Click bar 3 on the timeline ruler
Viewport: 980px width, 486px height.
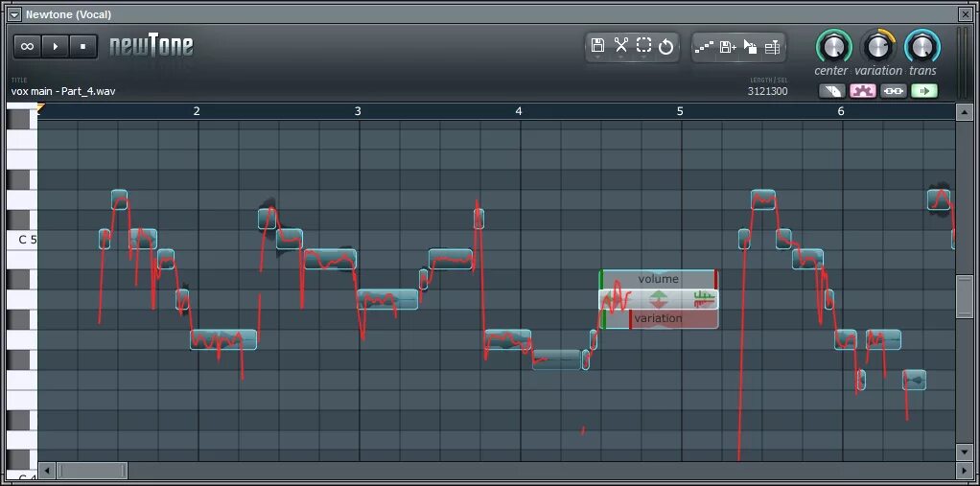[x=358, y=111]
